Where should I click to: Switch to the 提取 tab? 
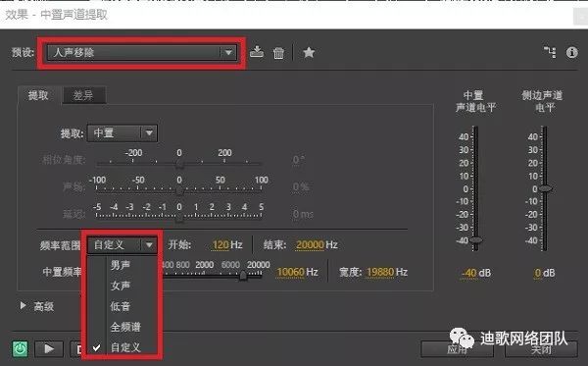pos(38,95)
